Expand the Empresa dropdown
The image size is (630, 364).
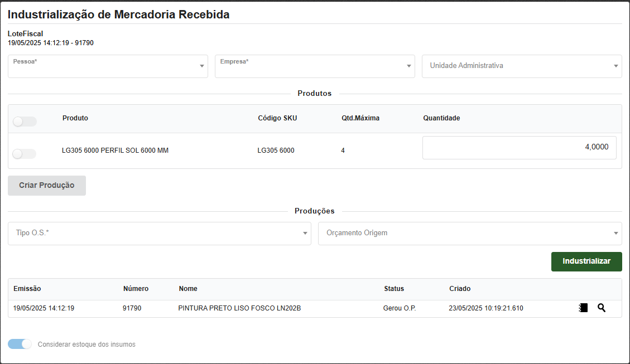click(x=315, y=66)
